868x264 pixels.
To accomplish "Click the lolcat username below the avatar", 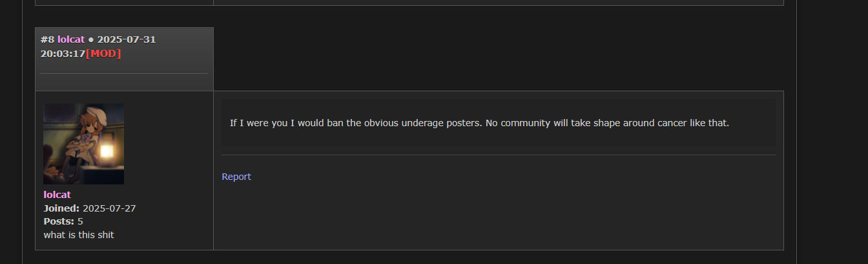I will (57, 195).
